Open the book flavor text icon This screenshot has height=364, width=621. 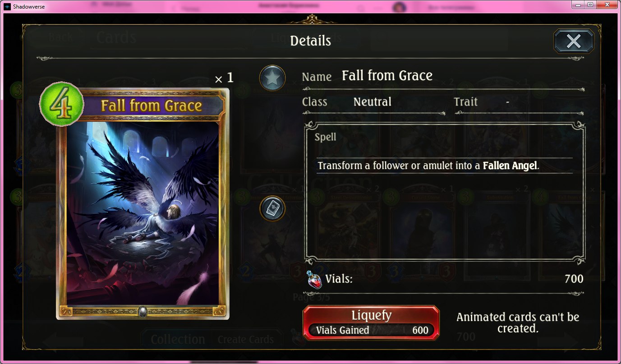pos(272,208)
